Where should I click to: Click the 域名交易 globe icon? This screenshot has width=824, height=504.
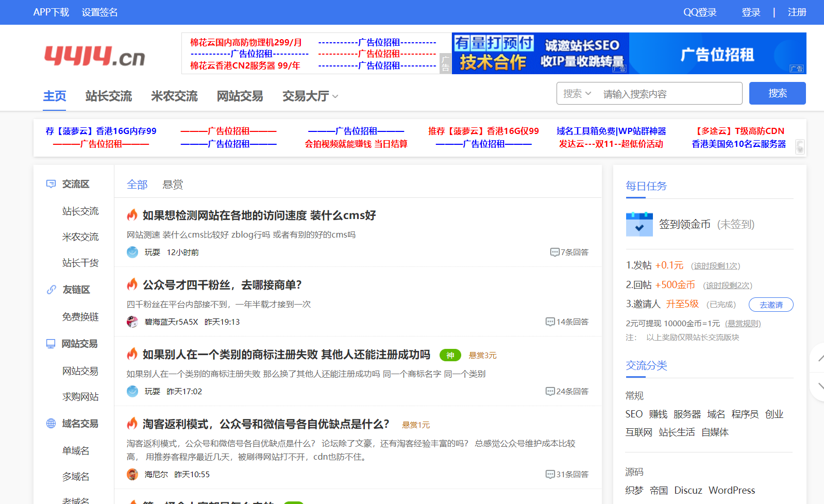51,424
